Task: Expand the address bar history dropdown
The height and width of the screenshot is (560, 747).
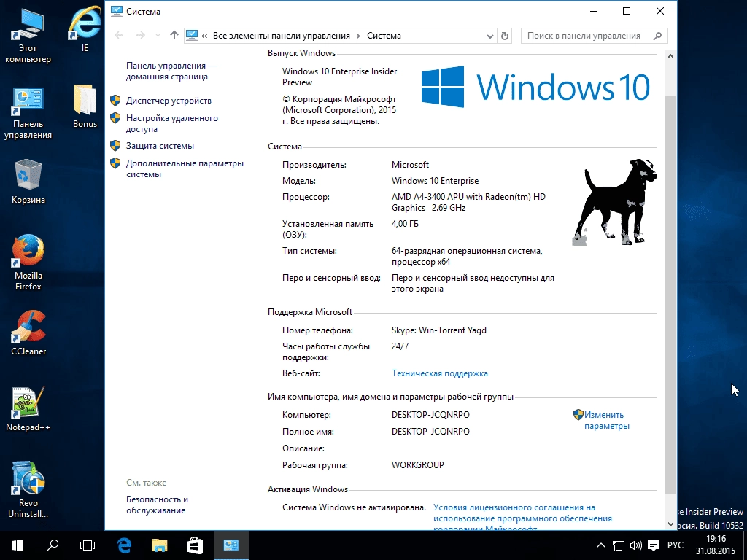Action: 489,36
